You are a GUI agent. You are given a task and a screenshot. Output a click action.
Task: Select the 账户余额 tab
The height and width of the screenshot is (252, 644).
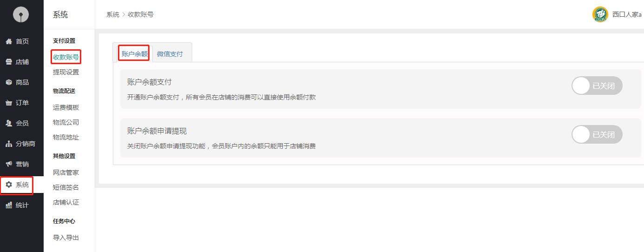(x=135, y=54)
